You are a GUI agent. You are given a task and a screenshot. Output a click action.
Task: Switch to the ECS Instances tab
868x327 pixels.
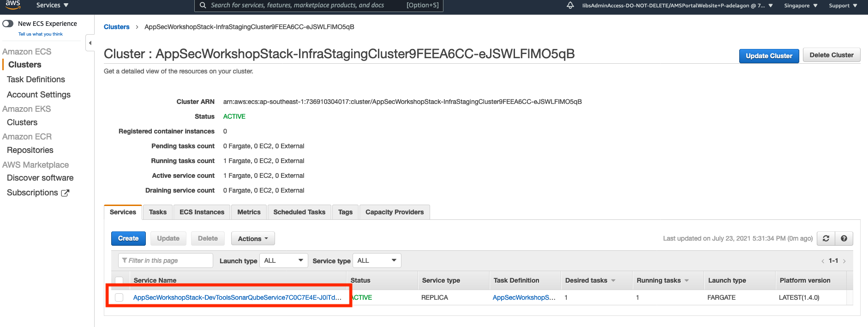tap(202, 212)
